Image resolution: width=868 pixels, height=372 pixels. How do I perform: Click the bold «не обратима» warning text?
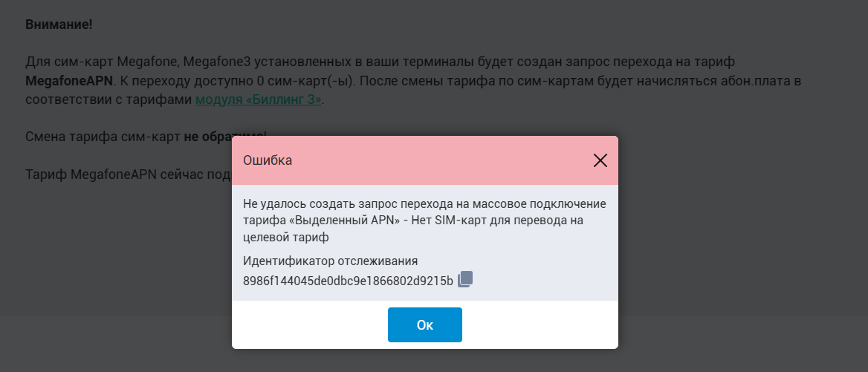221,137
